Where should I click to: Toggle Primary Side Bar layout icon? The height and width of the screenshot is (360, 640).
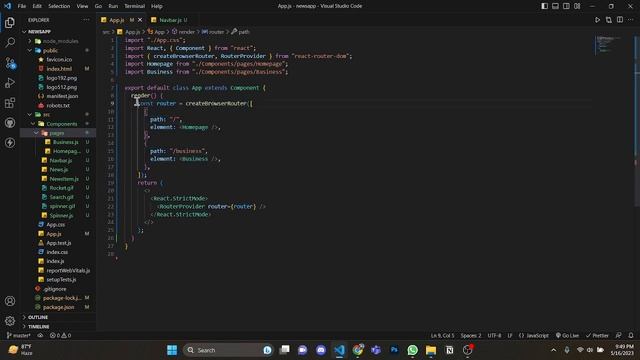pos(544,6)
